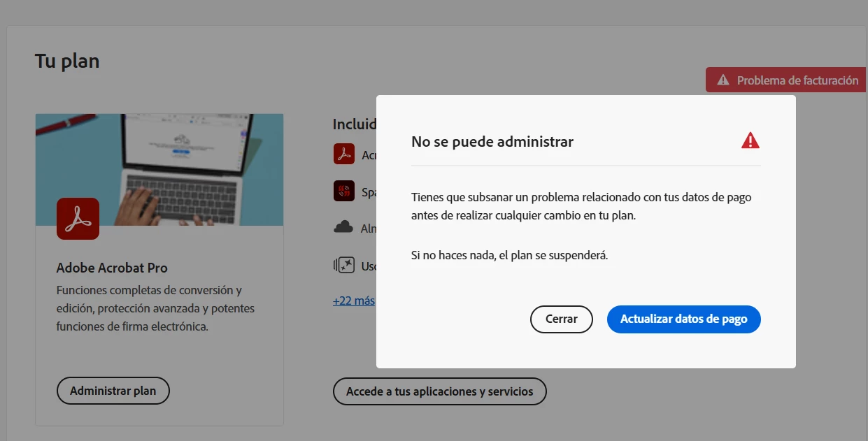
Task: Click the 'Funciones completas de conversión' description
Action: [x=155, y=308]
